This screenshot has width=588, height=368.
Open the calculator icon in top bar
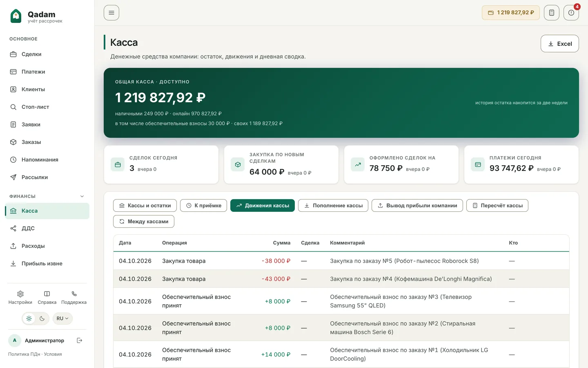tap(551, 13)
